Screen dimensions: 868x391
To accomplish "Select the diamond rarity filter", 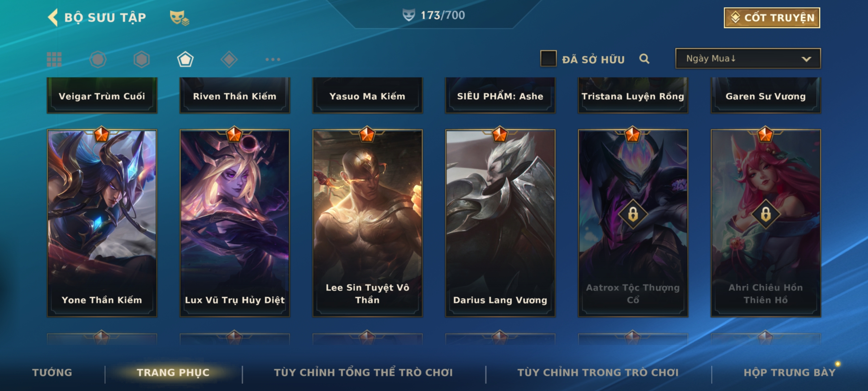I will tap(229, 59).
